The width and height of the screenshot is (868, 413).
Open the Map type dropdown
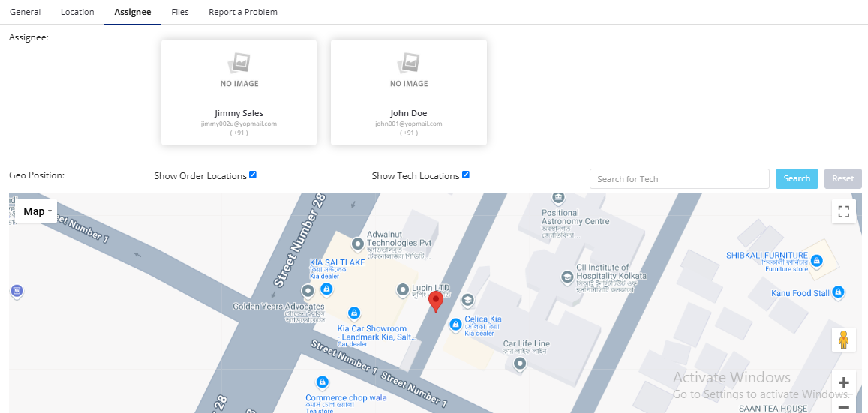pos(37,211)
